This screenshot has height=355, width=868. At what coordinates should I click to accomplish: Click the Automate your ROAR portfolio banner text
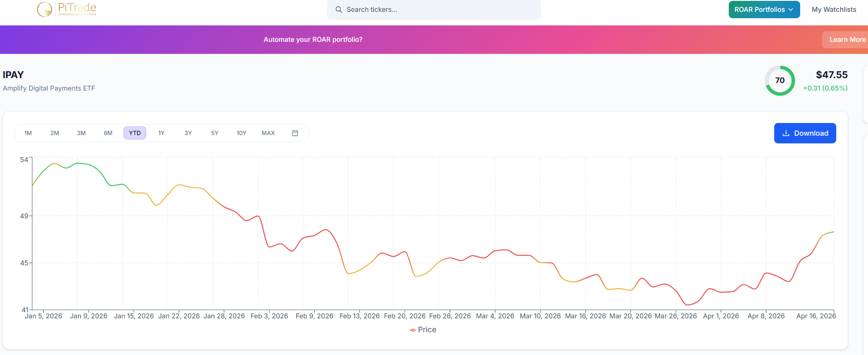tap(313, 39)
